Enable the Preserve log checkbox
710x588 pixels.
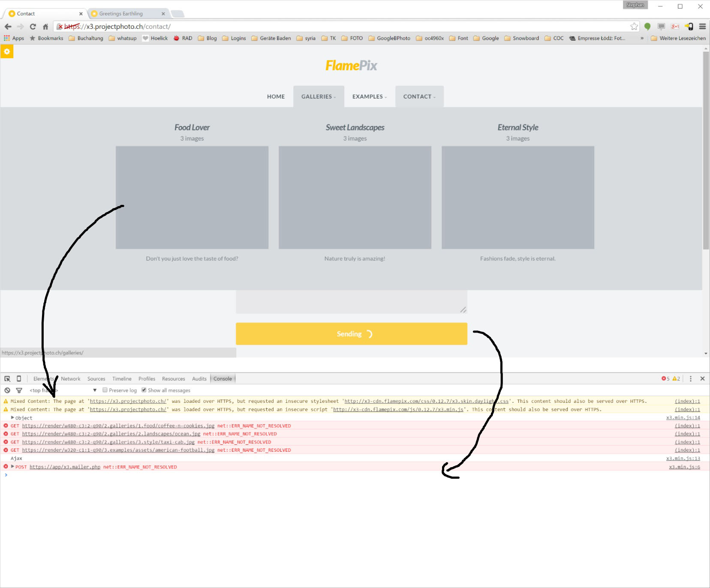pyautogui.click(x=105, y=390)
